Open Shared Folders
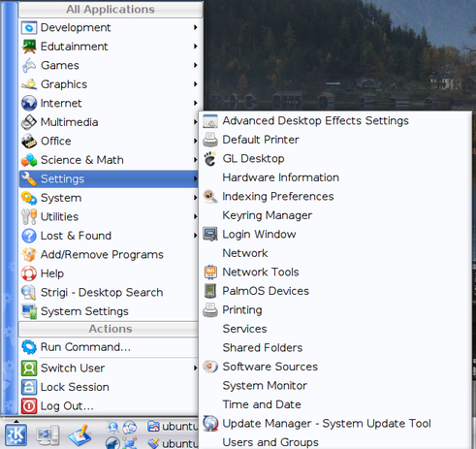The width and height of the screenshot is (476, 449). pyautogui.click(x=263, y=348)
